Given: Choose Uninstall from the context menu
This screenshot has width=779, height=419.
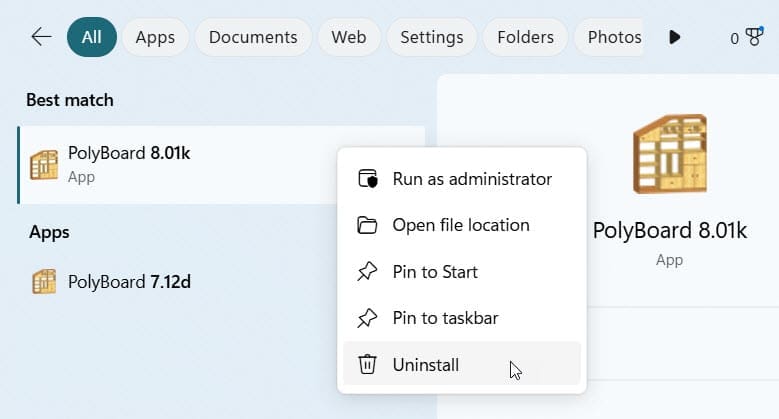Looking at the screenshot, I should pos(426,365).
